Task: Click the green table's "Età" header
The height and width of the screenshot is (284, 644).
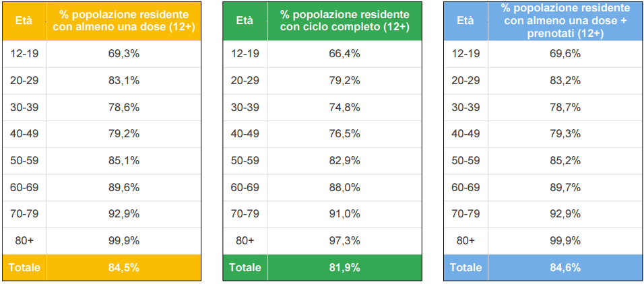Action: tap(245, 20)
